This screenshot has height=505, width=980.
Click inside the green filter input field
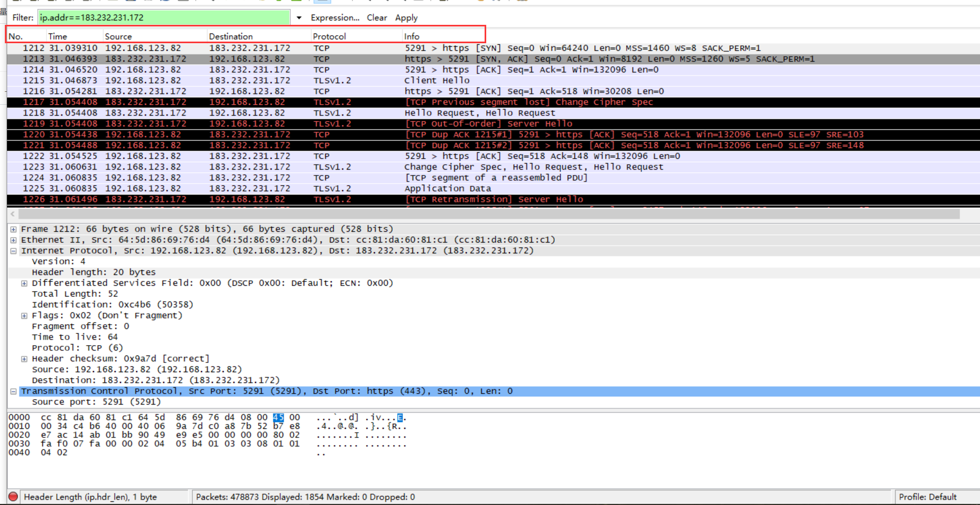click(162, 17)
